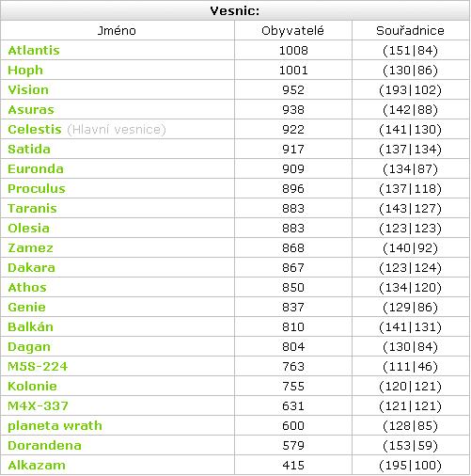This screenshot has width=471, height=476.
Task: Click the Zamez village name
Action: point(30,248)
